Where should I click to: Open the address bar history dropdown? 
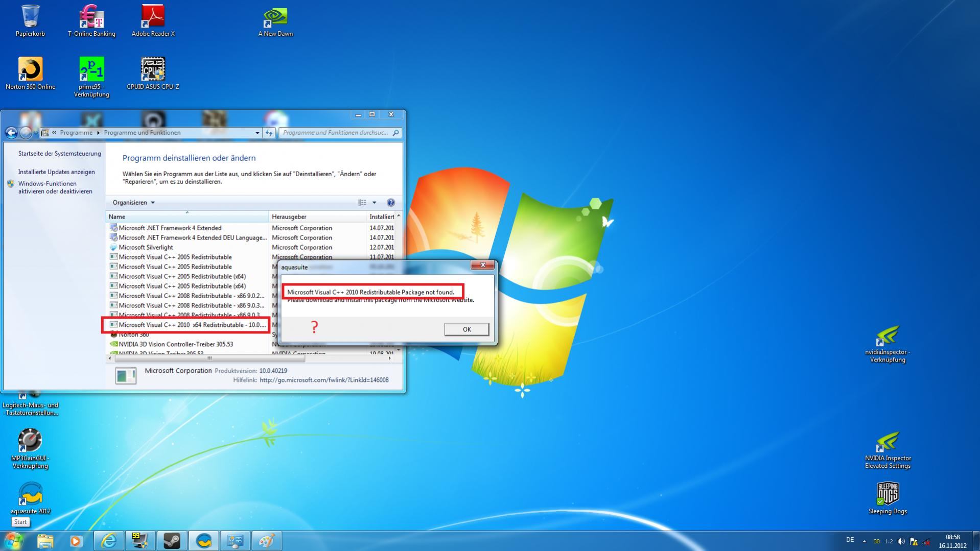257,133
